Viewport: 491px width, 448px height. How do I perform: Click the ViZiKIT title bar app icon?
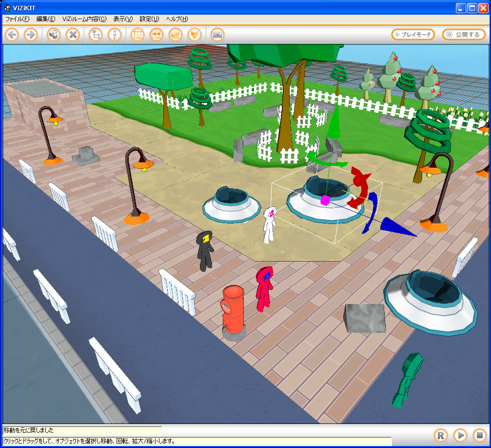[x=7, y=8]
